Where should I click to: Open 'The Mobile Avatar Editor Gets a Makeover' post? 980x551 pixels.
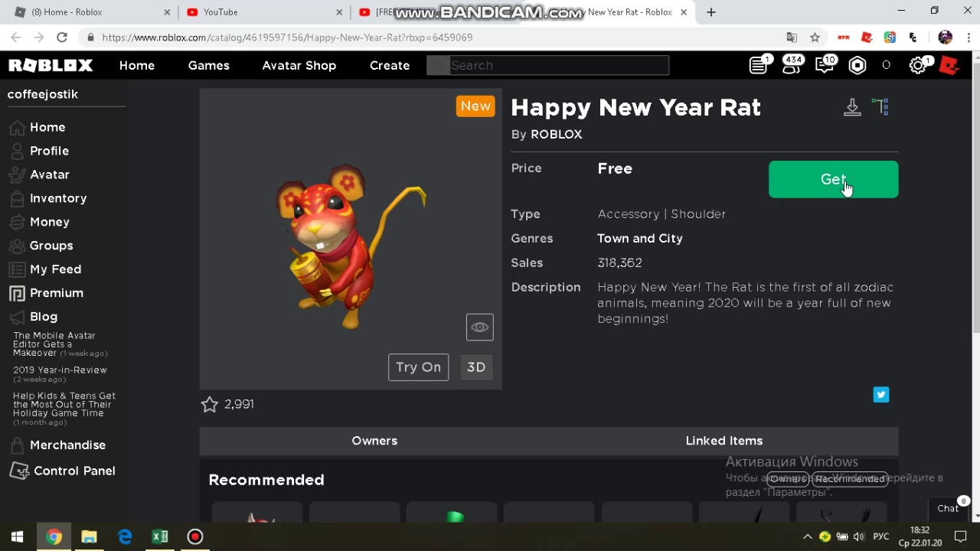[x=60, y=344]
